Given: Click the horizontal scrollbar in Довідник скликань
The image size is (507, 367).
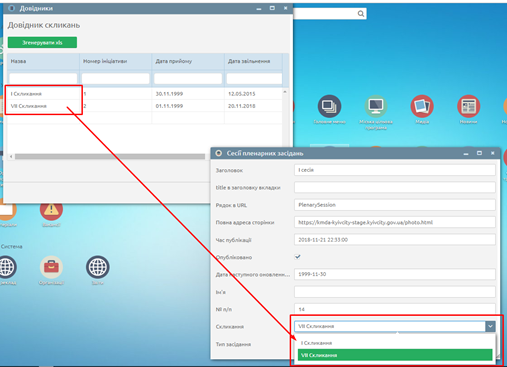Looking at the screenshot, I should coord(110,156).
